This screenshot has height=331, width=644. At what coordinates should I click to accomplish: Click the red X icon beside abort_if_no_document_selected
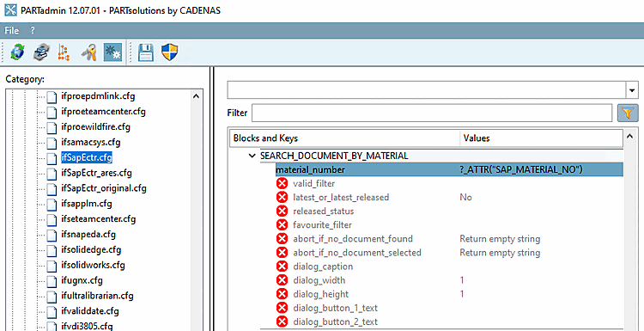[282, 253]
